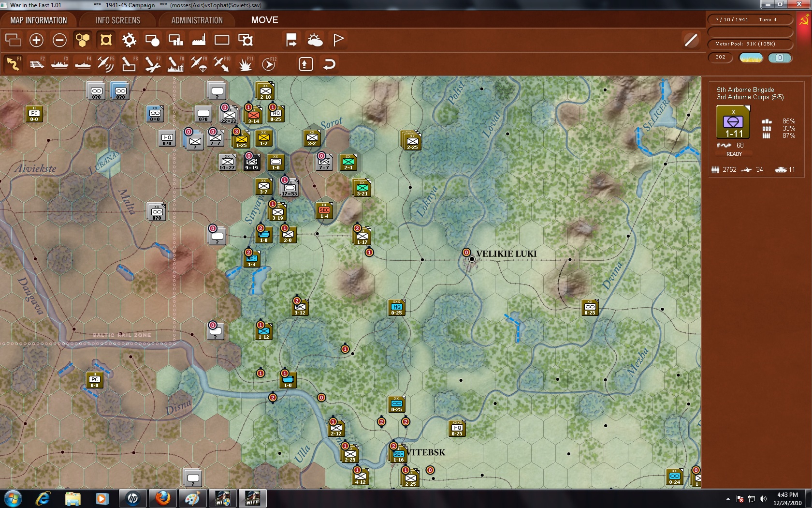Select the 0-25 unit near Dvina river
The width and height of the screenshot is (812, 508).
pos(590,308)
